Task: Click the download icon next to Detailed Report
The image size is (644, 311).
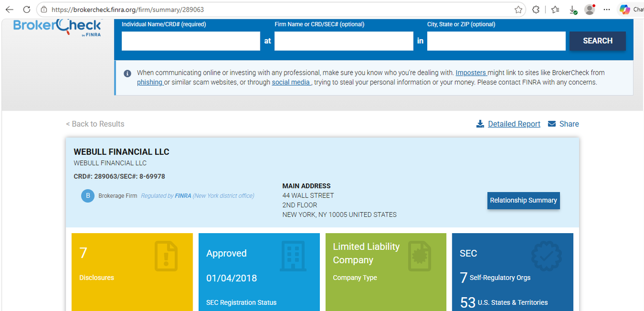Action: tap(480, 124)
